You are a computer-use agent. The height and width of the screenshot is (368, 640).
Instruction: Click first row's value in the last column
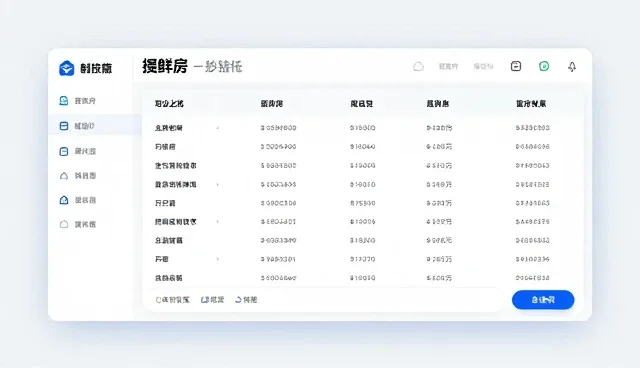point(532,128)
